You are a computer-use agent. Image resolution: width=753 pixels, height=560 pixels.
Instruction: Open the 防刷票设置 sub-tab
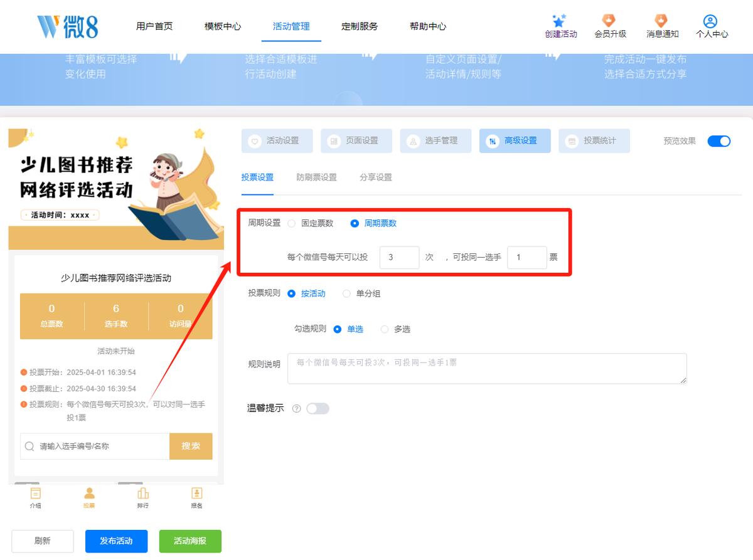click(317, 177)
